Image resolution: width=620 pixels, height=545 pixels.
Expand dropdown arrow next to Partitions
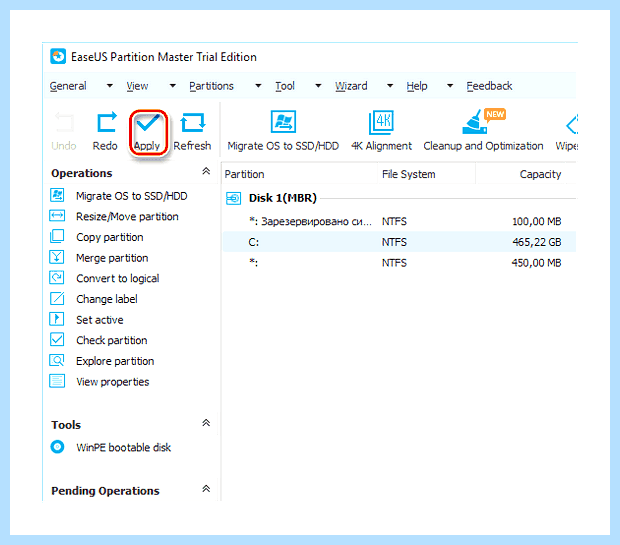pos(258,85)
